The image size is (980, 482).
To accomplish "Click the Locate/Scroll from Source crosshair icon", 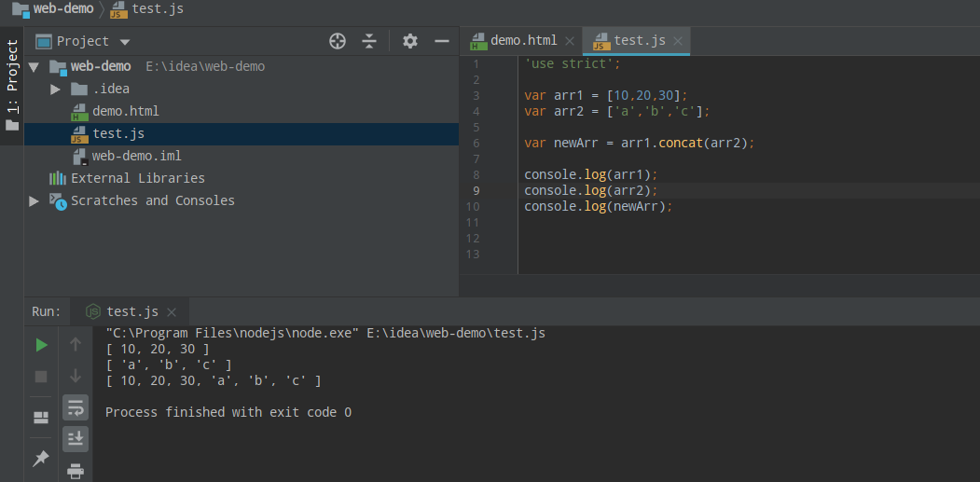I will (x=338, y=41).
